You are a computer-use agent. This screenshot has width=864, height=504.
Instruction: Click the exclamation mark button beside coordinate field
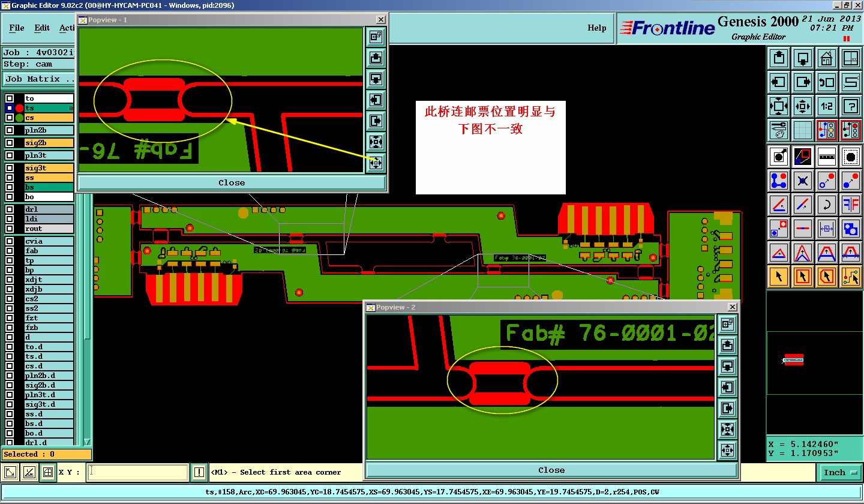click(x=199, y=473)
